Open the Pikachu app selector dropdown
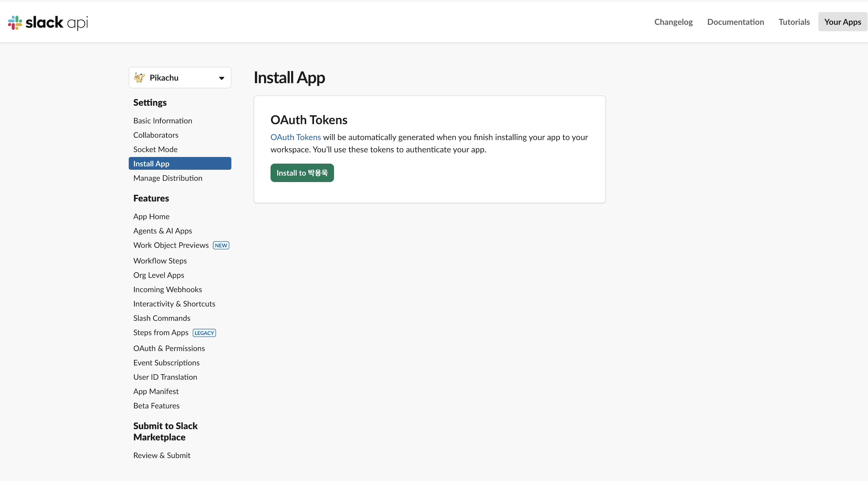 (180, 78)
